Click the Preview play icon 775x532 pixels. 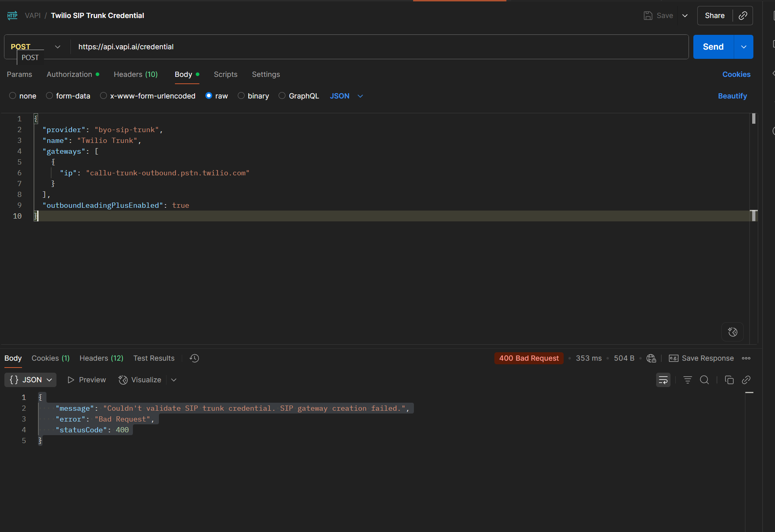click(x=71, y=380)
